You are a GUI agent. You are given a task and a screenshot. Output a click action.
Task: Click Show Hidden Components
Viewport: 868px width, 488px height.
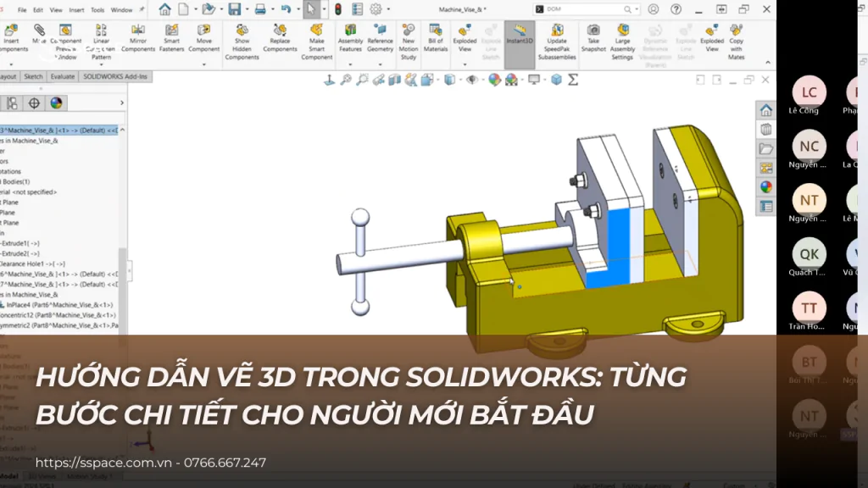coord(242,42)
